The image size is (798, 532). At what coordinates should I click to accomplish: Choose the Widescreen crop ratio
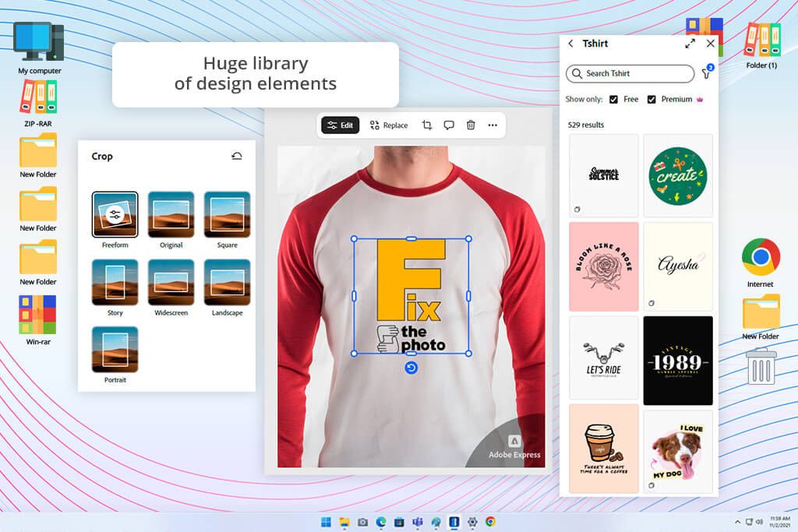[x=171, y=288]
